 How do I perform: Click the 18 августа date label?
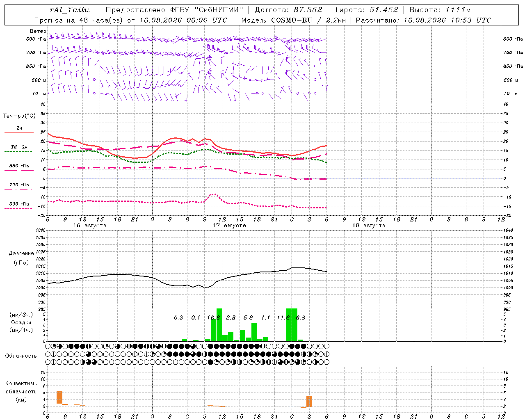369,226
